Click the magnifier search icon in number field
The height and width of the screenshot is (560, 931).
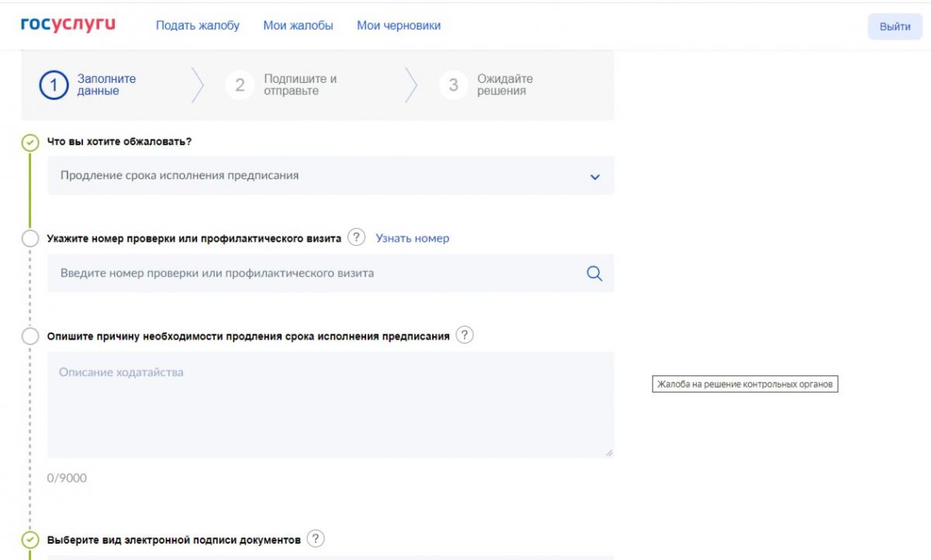tap(594, 273)
